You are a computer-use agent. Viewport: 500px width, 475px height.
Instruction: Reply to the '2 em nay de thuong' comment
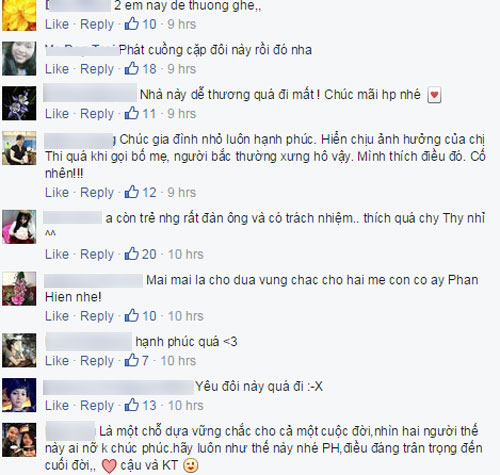tap(97, 25)
